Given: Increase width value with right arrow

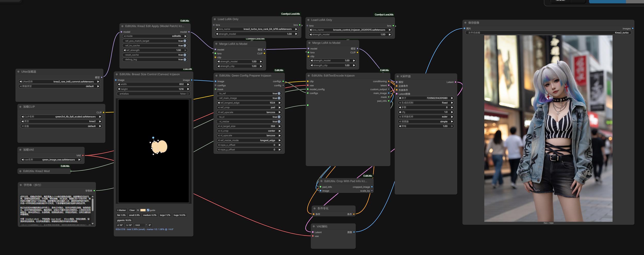Looking at the screenshot, I should point(188,84).
